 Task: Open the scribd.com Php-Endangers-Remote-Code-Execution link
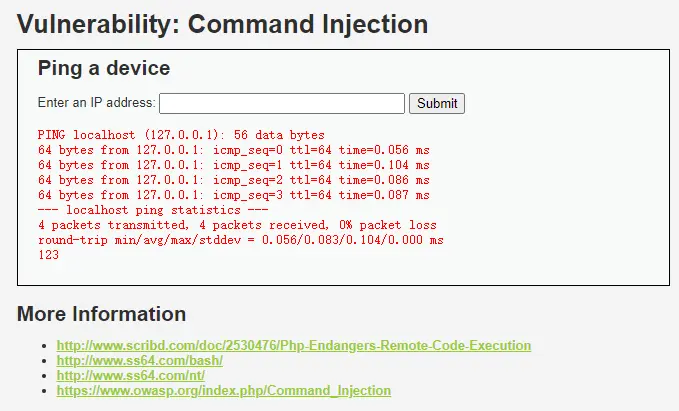294,346
